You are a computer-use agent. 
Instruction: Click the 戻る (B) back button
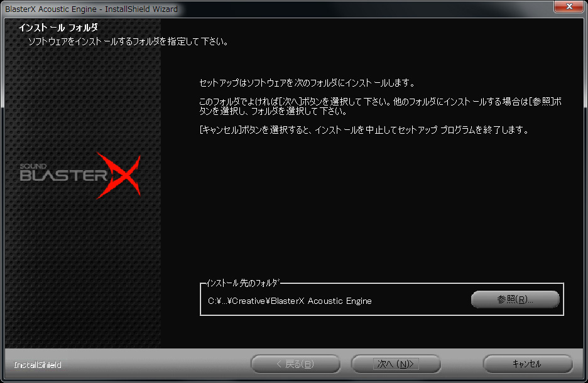point(295,364)
